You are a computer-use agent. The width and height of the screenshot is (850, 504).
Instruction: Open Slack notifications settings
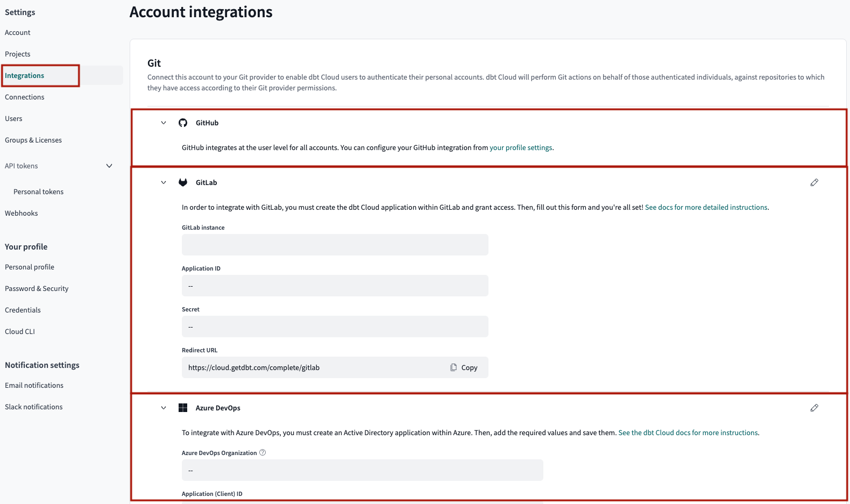(x=34, y=407)
